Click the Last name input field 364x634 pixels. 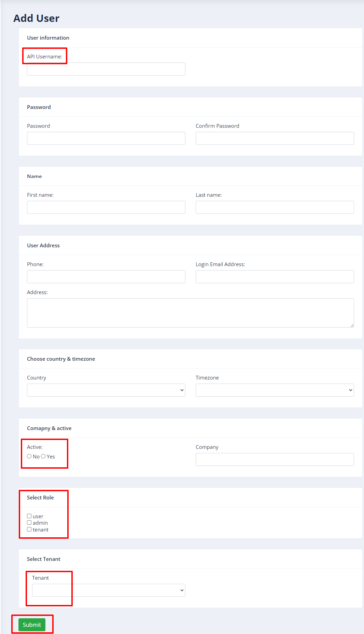pyautogui.click(x=275, y=207)
